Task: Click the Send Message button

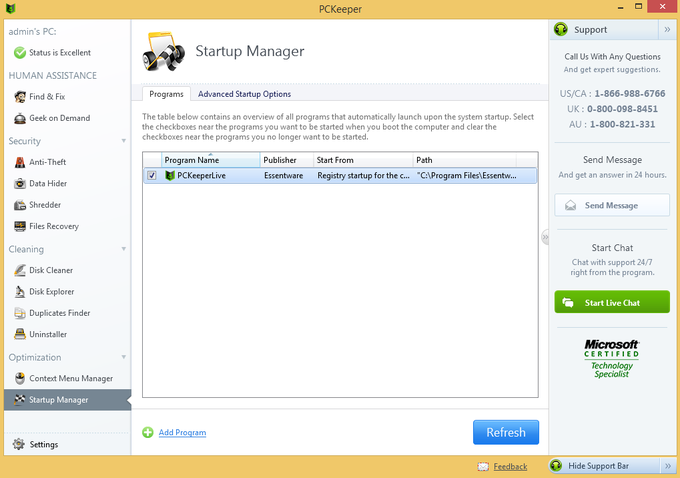Action: click(612, 205)
